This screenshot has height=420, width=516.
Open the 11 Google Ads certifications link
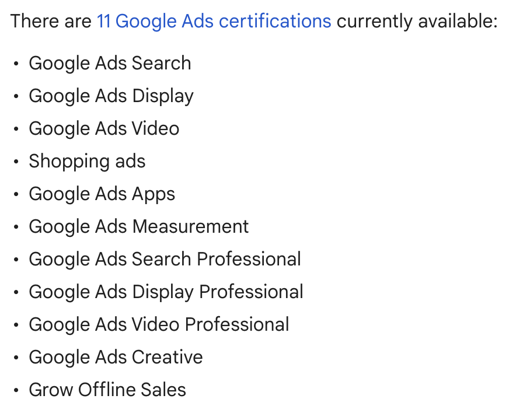click(x=214, y=22)
